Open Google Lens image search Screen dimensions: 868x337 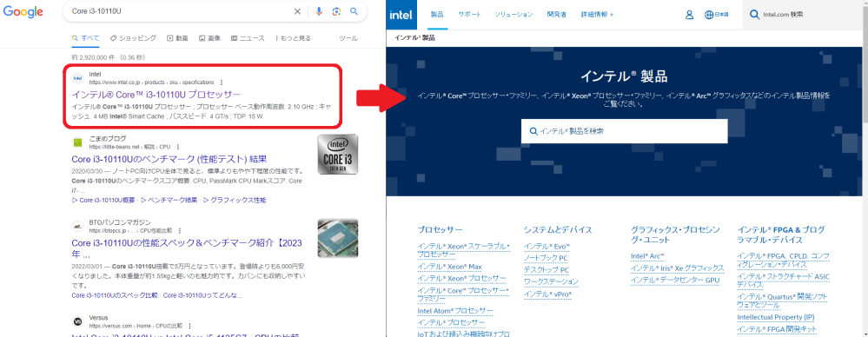tap(336, 11)
